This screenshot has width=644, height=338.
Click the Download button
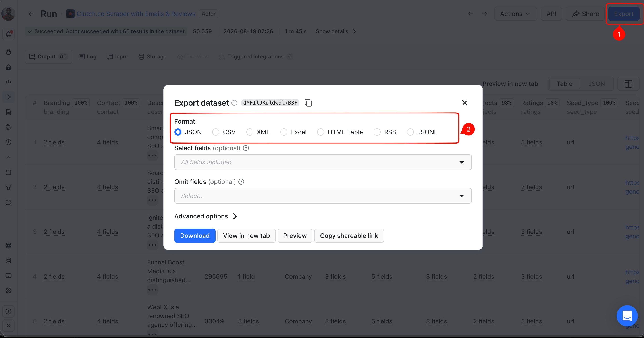pos(195,235)
